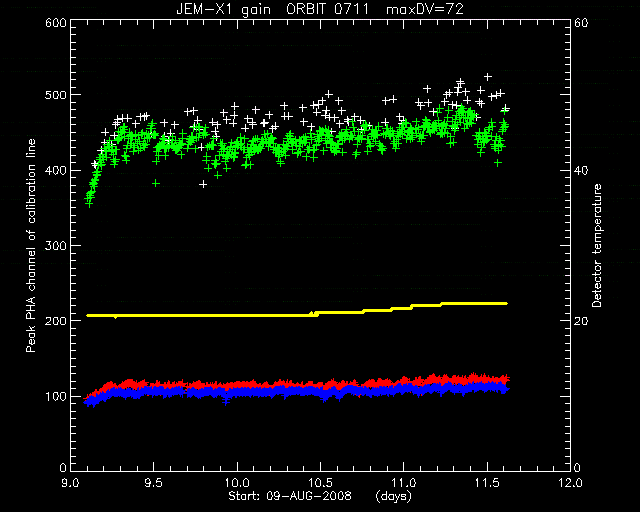Click the x-axis label Start: 09-AUG-2008

click(289, 496)
